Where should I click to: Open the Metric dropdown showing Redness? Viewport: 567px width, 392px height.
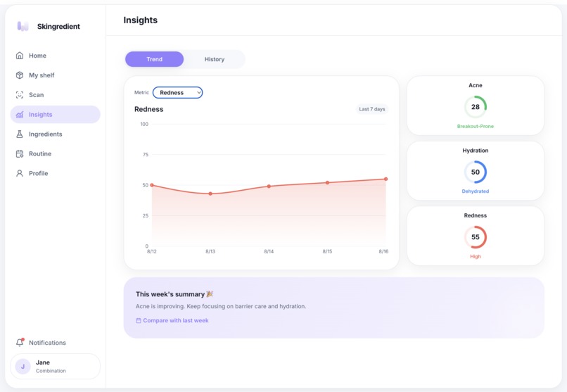177,93
